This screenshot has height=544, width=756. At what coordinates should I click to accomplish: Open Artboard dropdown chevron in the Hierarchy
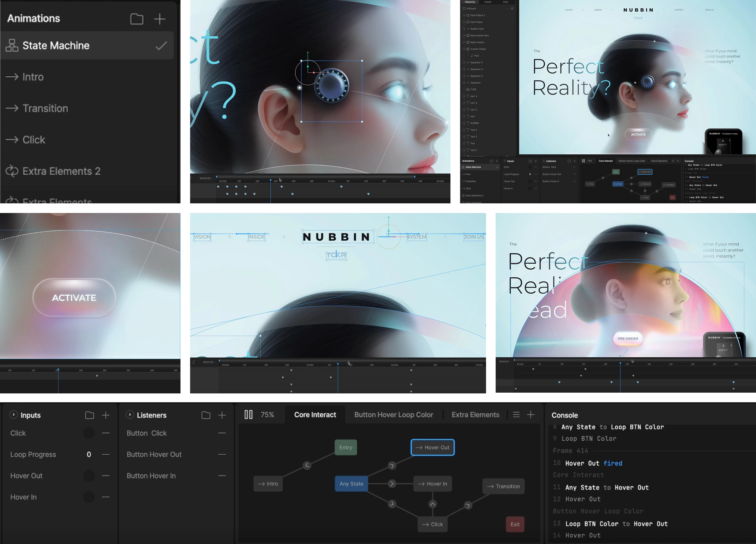click(x=507, y=9)
